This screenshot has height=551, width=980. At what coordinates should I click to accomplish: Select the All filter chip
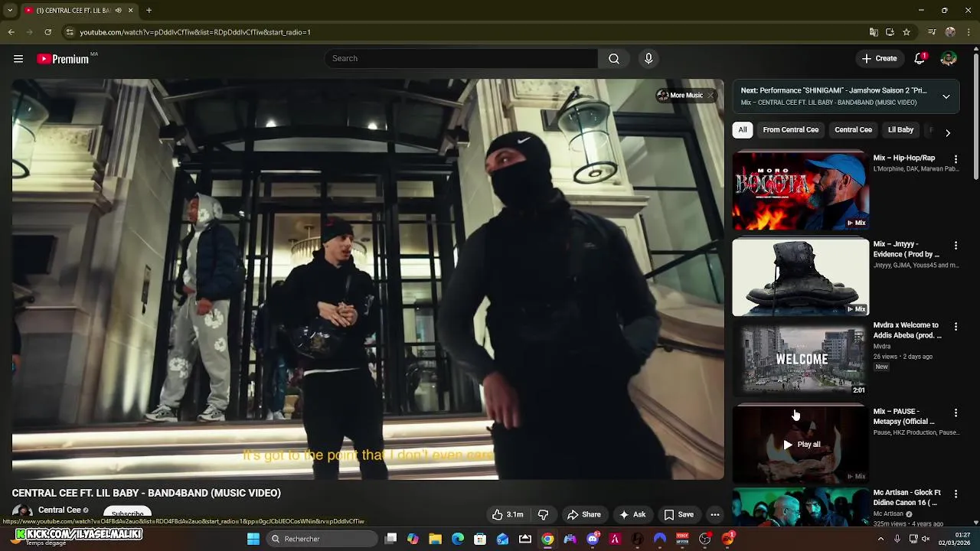click(743, 130)
